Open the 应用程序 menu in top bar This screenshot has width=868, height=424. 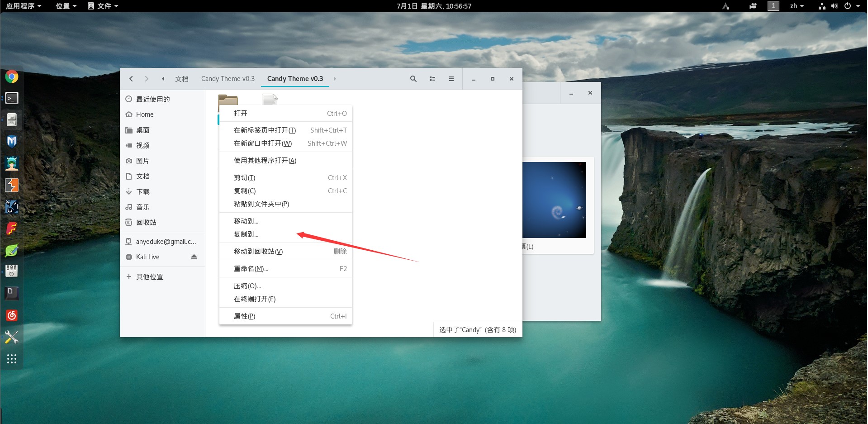24,6
